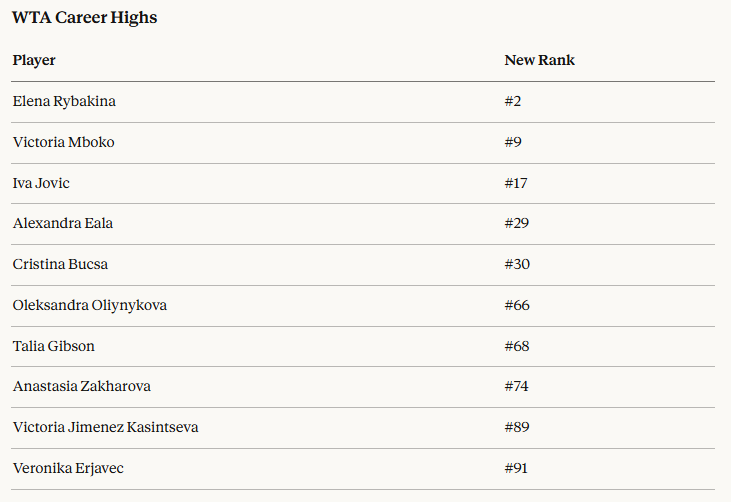Select Victoria Jimenez Kasintseva's name

[x=105, y=427]
